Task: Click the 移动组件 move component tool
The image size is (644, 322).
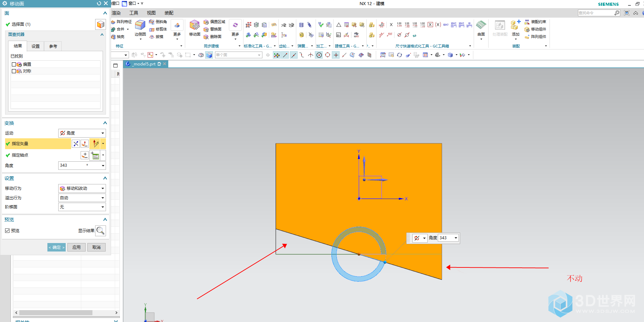Action: 535,29
